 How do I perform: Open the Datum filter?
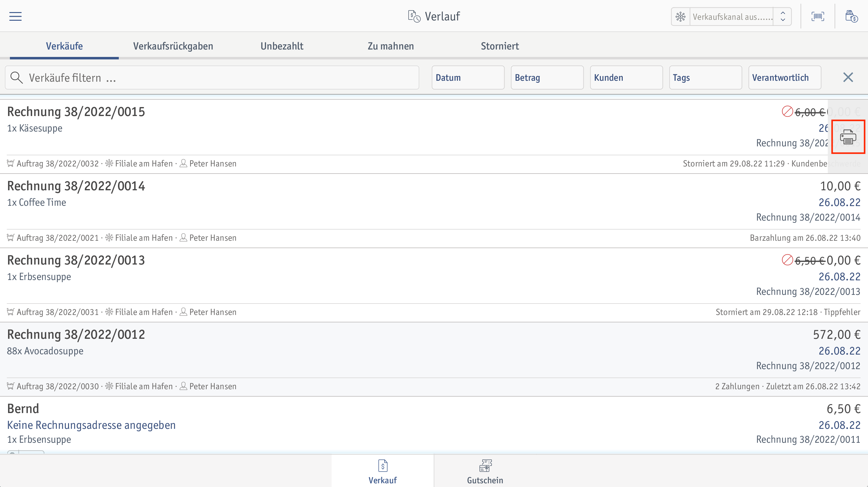point(468,78)
